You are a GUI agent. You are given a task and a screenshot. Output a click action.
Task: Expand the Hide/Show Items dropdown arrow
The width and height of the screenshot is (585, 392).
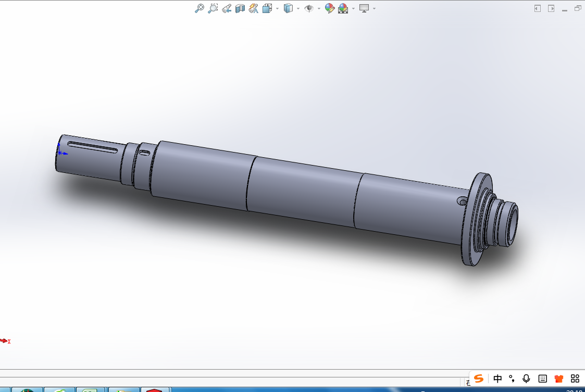(x=319, y=8)
